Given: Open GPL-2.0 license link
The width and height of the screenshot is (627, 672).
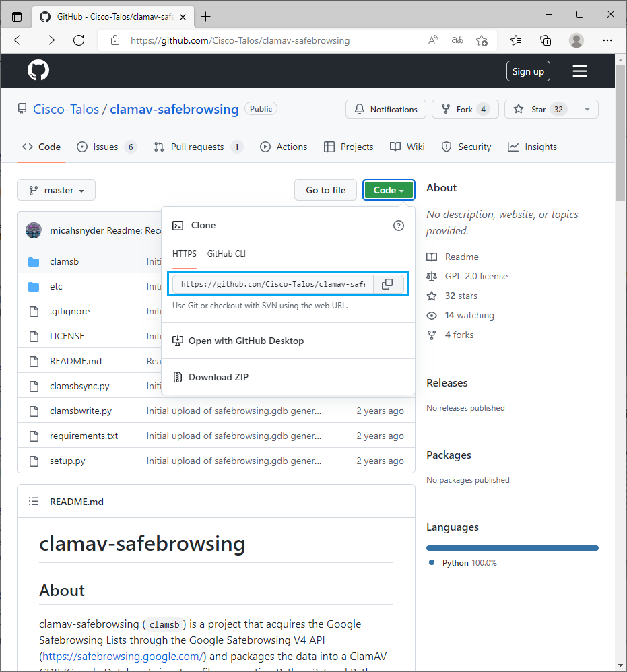Looking at the screenshot, I should (x=476, y=277).
